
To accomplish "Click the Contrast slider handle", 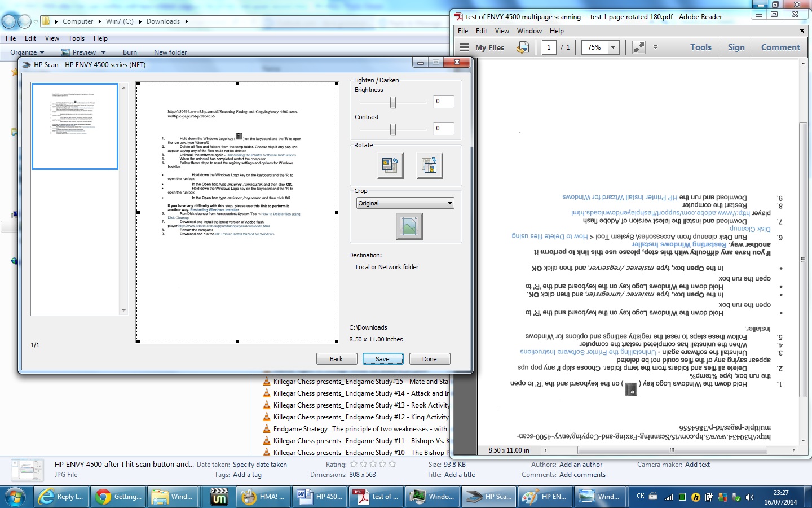I will pos(393,129).
